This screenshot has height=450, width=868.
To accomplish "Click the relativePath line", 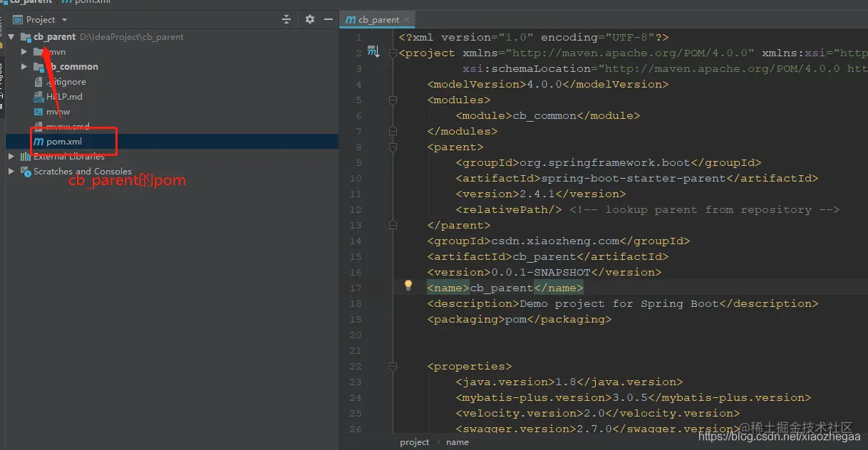I will coord(648,209).
